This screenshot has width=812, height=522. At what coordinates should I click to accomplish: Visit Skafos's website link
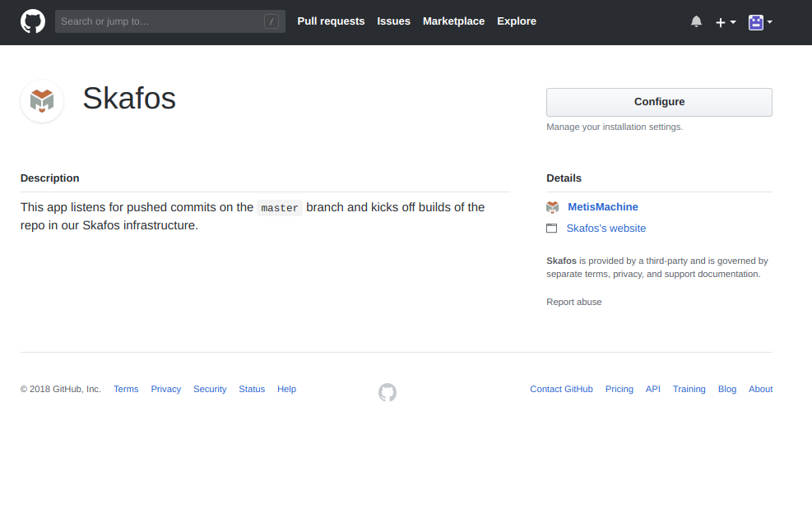coord(606,229)
